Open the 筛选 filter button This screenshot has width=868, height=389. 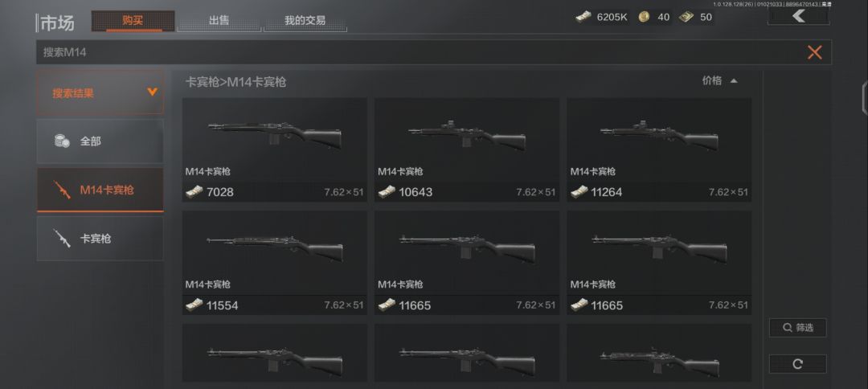(798, 328)
